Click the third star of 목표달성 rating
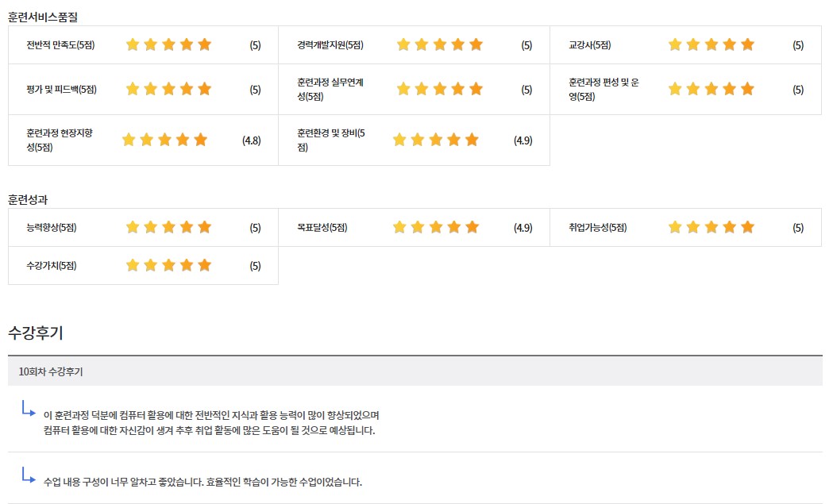This screenshot has height=504, width=833. 436,227
